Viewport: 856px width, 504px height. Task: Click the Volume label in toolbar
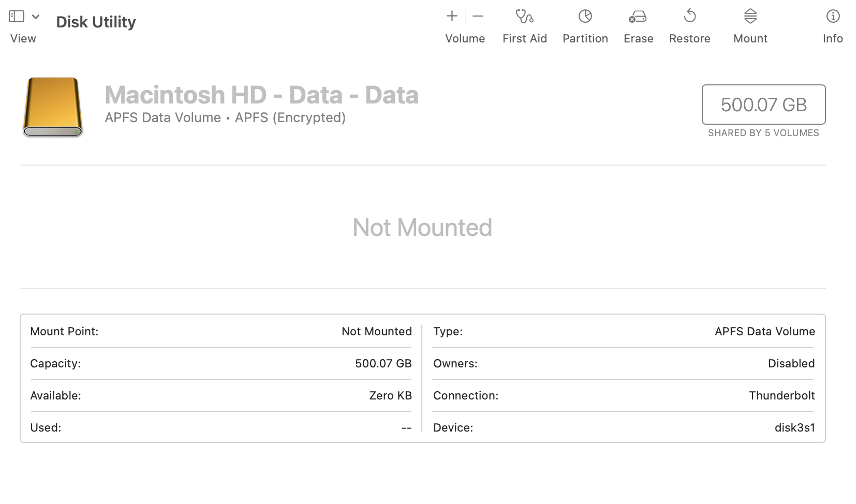pyautogui.click(x=465, y=39)
